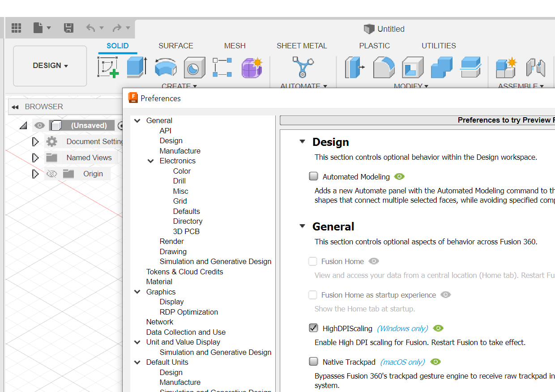Select the Extrude tool

[136, 67]
